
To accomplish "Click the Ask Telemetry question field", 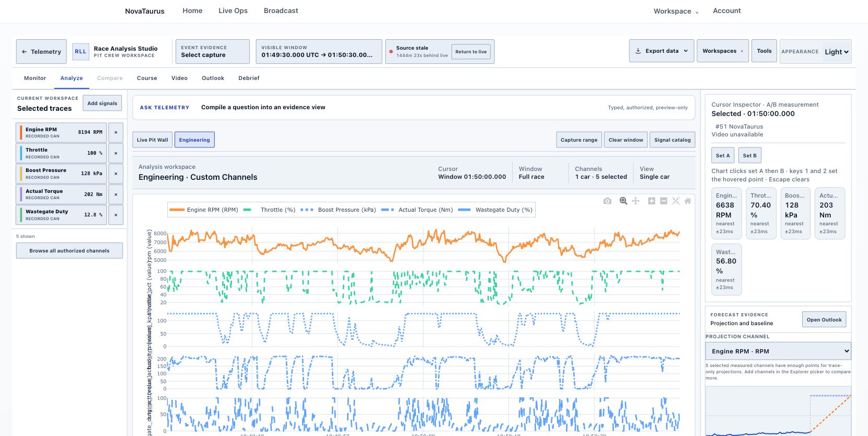I will 414,107.
